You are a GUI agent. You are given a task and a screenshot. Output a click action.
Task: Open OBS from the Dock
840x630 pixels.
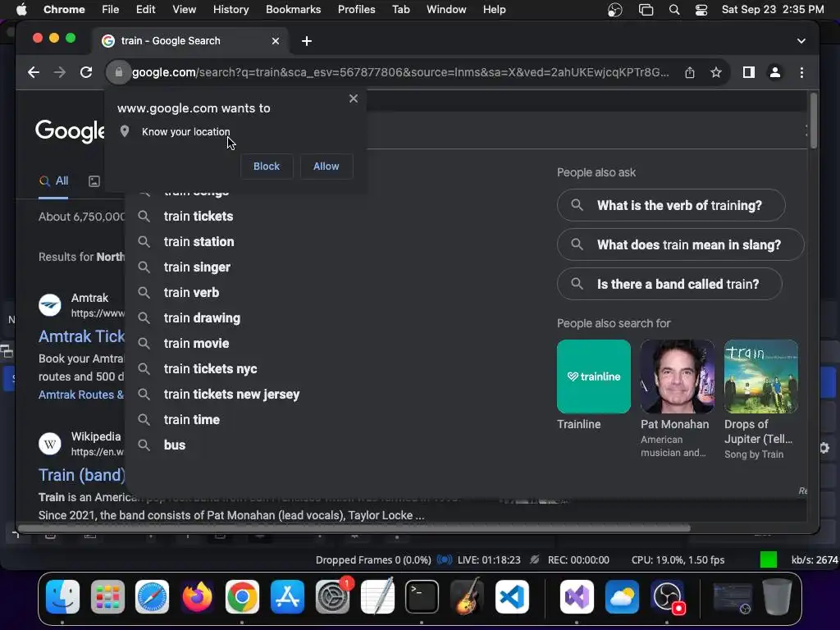(x=667, y=597)
